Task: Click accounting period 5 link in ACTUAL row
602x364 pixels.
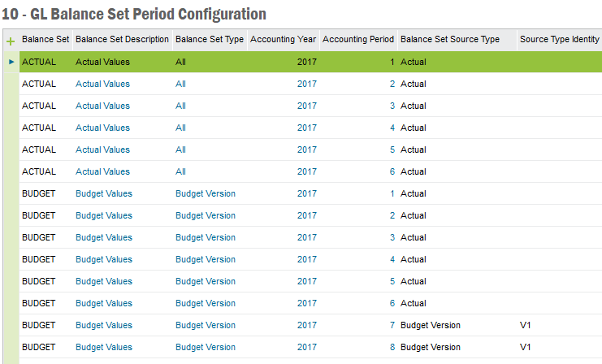Action: (392, 149)
